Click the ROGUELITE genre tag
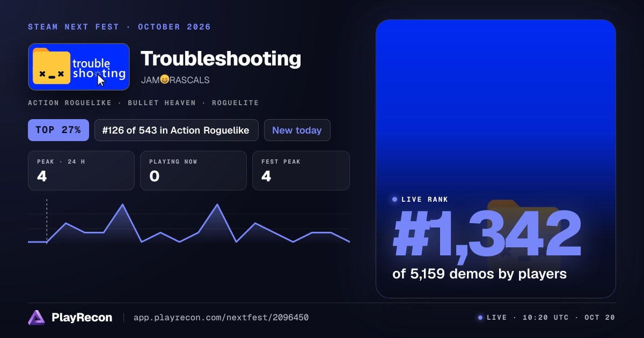The image size is (644, 338). coord(235,102)
